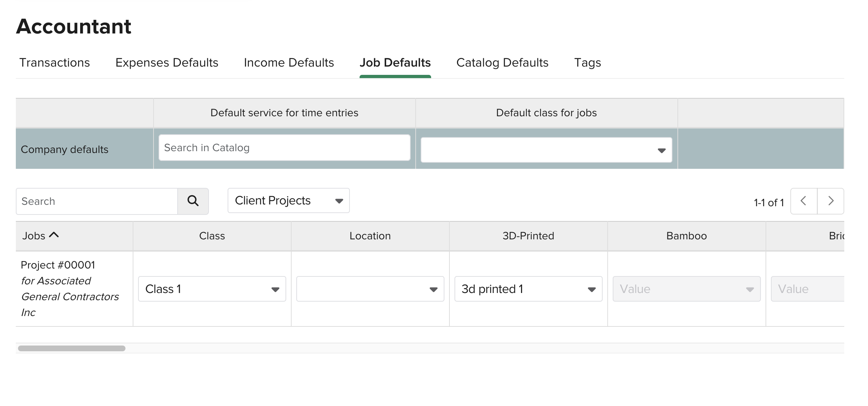Screen dimensions: 868x406
Task: Open the Bamboo Value dropdown
Action: tap(686, 289)
